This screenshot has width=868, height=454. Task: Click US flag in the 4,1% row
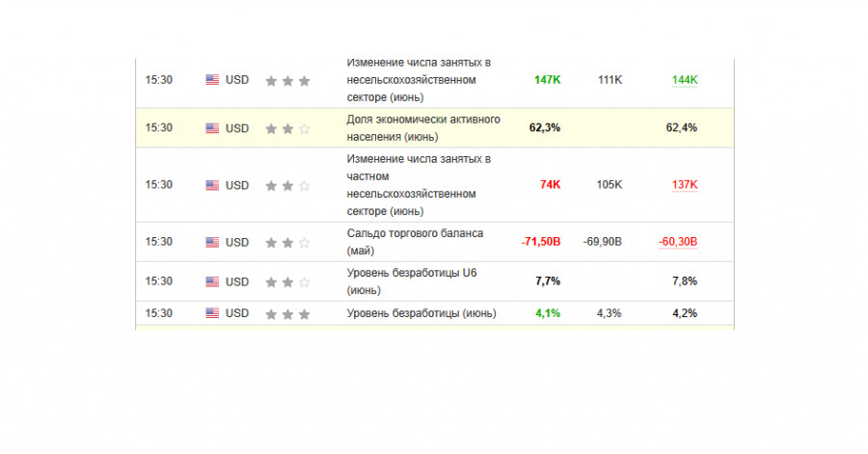point(212,313)
